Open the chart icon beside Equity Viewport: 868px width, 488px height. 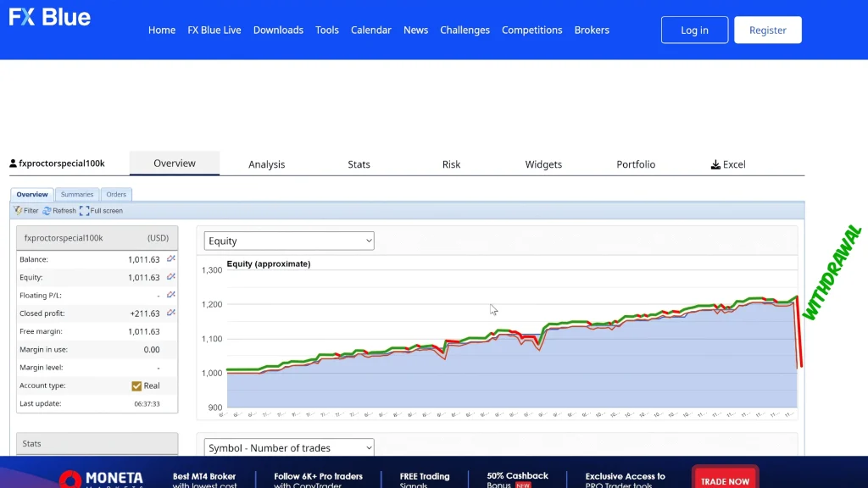[x=170, y=277]
